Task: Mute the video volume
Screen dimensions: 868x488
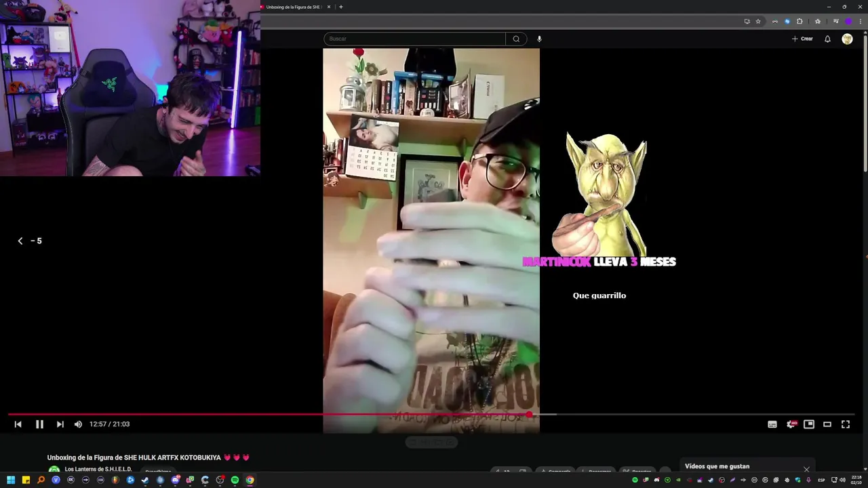Action: pos(78,424)
